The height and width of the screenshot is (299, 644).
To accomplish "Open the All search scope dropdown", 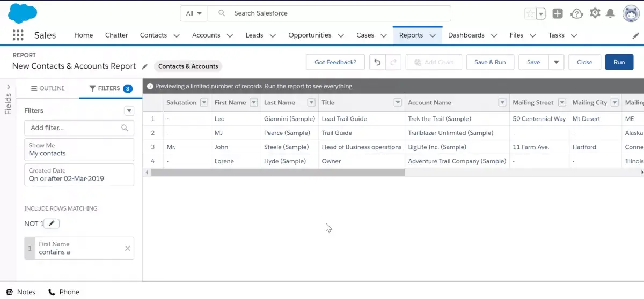I will 194,13.
